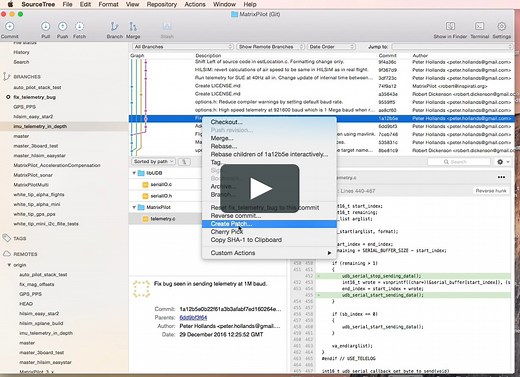The image size is (520, 377).
Task: Select Create Patch... menu entry
Action: [x=269, y=224]
